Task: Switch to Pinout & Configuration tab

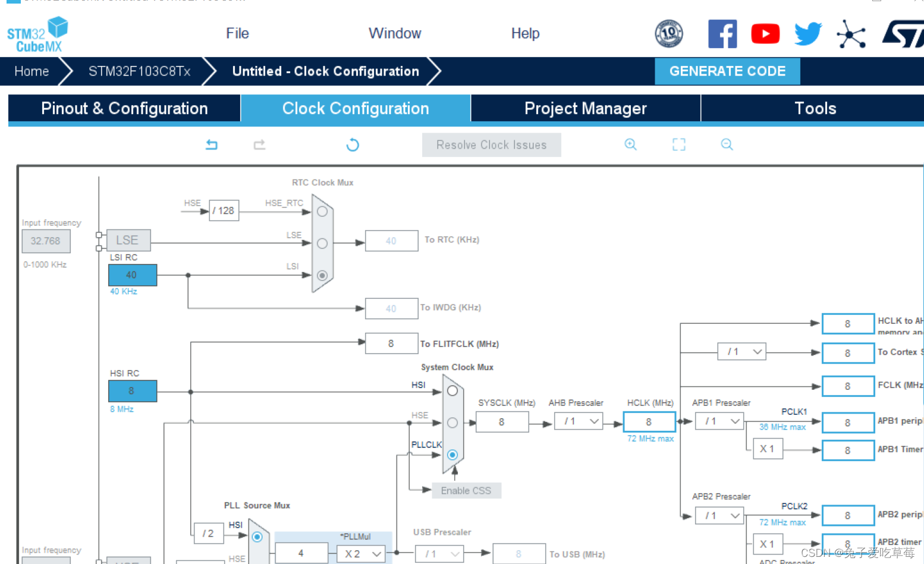Action: pos(124,108)
